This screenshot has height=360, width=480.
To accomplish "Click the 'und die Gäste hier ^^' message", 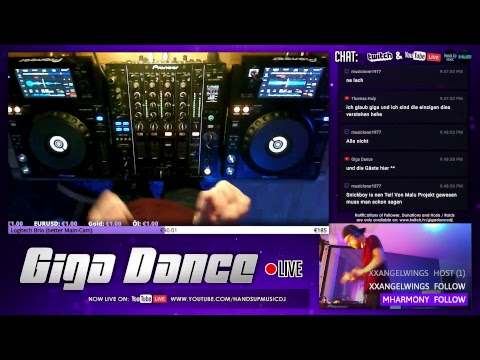I will coord(370,168).
